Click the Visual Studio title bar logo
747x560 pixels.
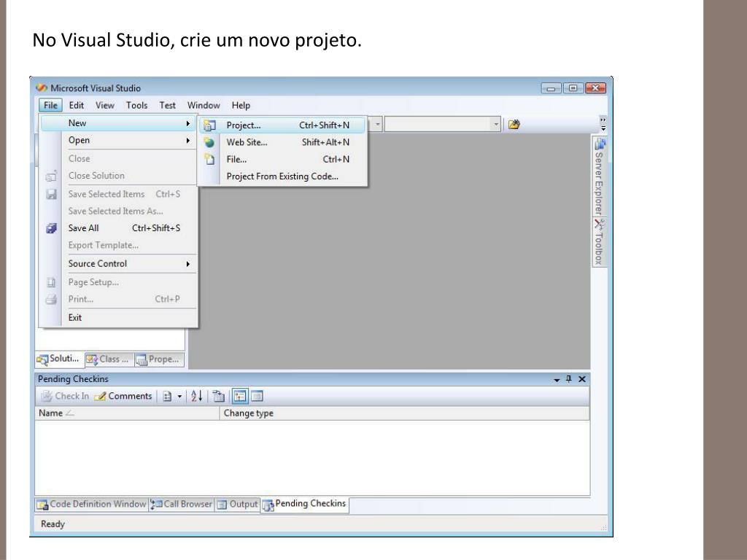(42, 88)
